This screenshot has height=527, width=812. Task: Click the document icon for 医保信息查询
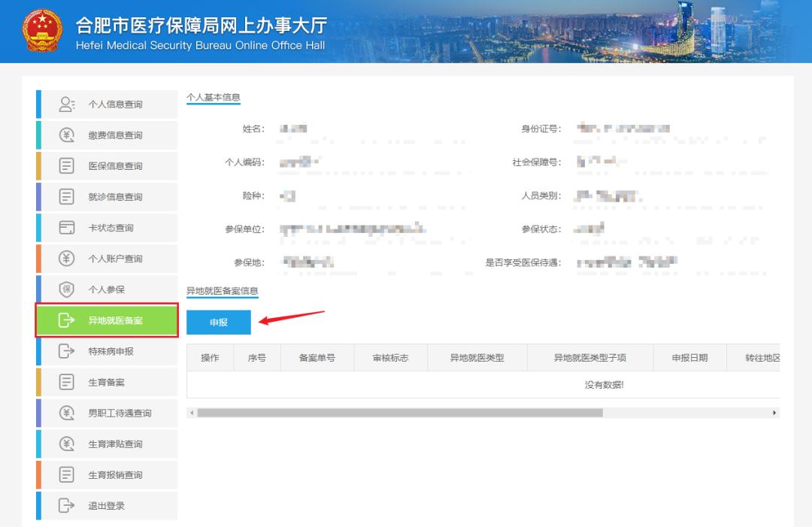[x=67, y=165]
